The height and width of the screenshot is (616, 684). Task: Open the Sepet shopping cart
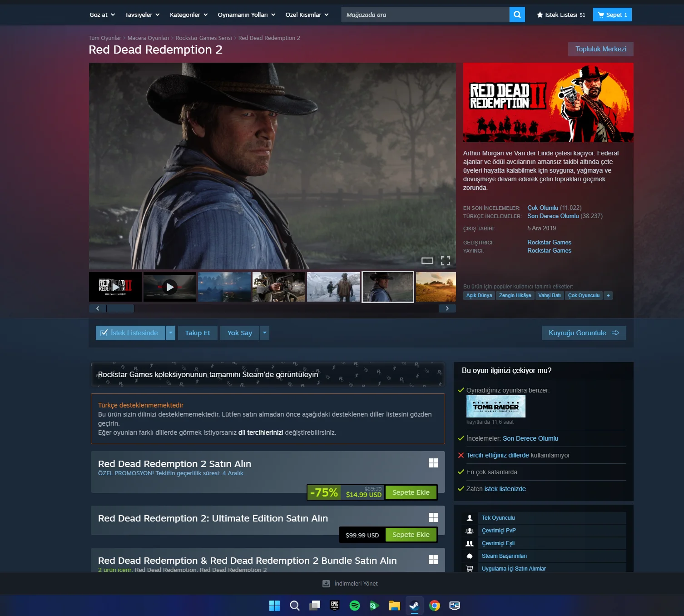tap(612, 15)
